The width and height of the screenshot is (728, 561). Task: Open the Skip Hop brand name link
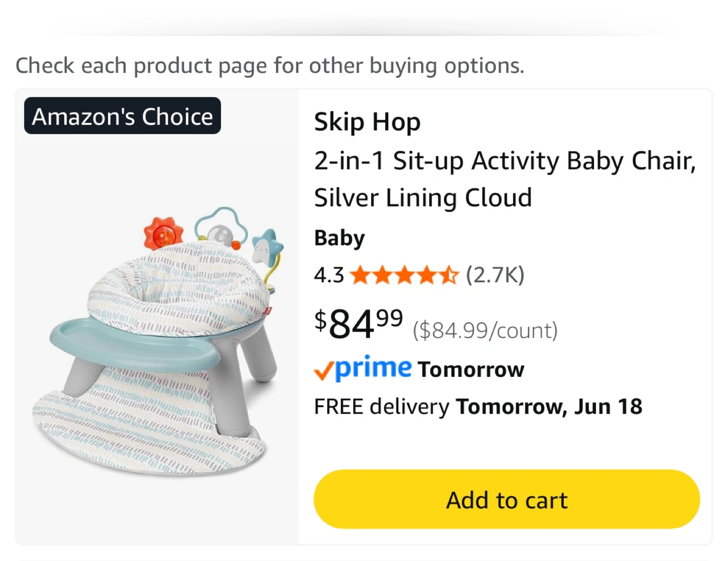(367, 122)
